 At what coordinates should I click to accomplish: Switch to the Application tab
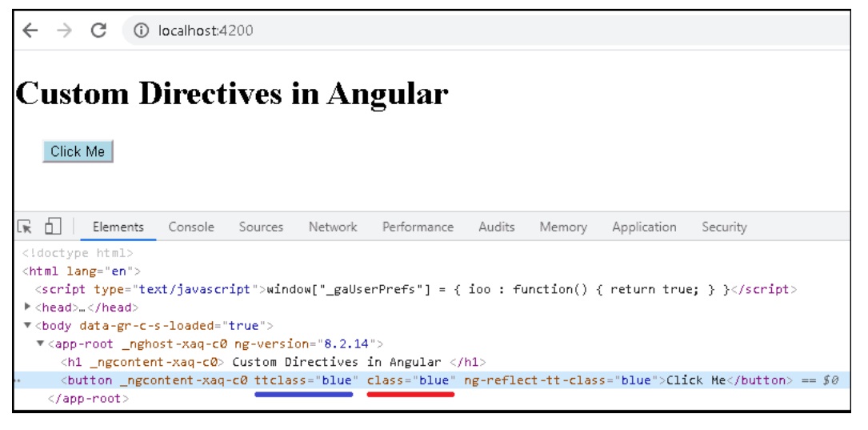click(644, 227)
